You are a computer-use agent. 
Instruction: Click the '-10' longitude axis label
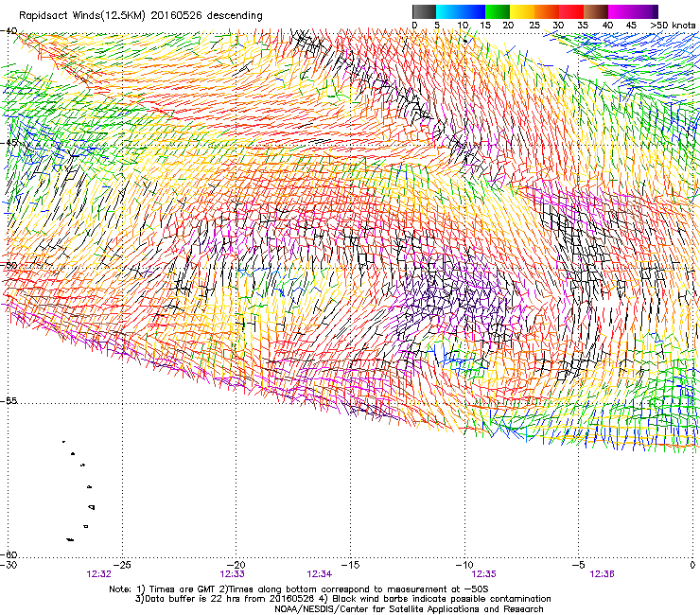coord(464,565)
